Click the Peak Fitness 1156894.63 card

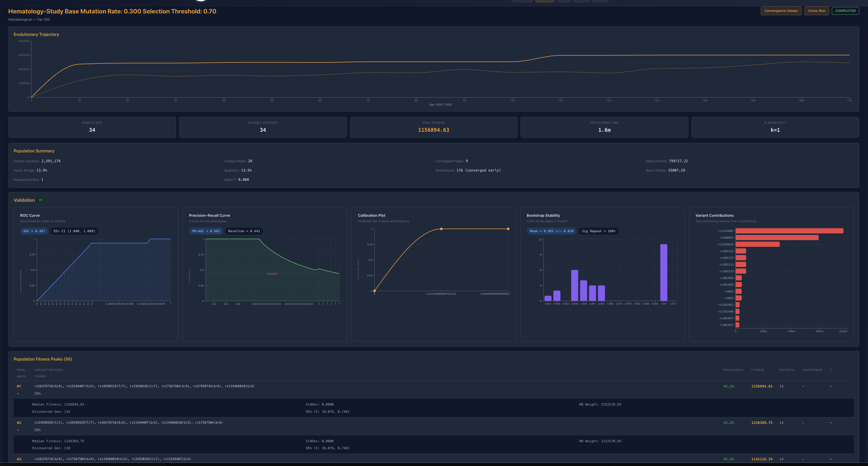(433, 127)
